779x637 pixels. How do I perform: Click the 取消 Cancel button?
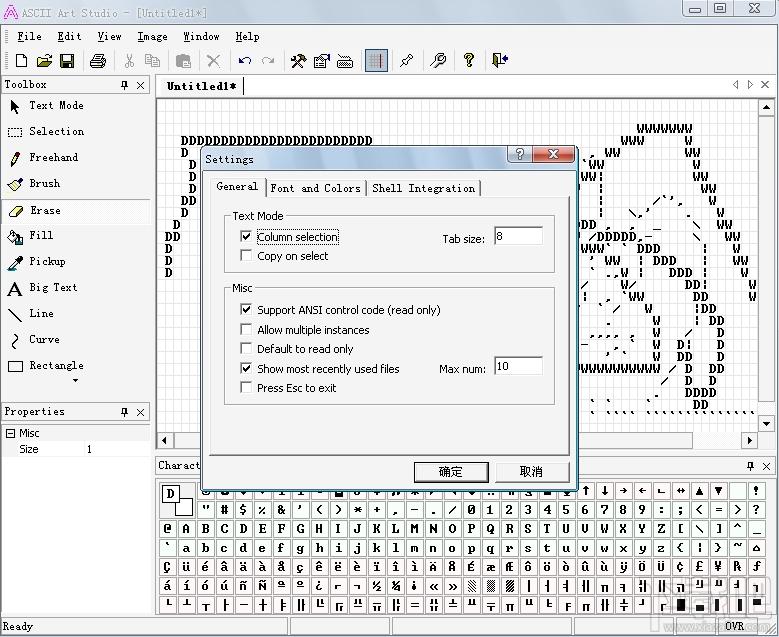pos(531,472)
